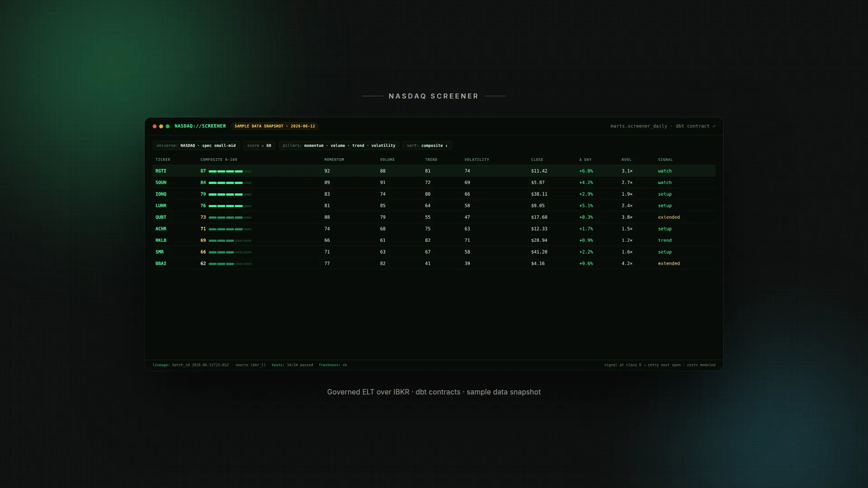Select the SMR ticker

(x=160, y=252)
